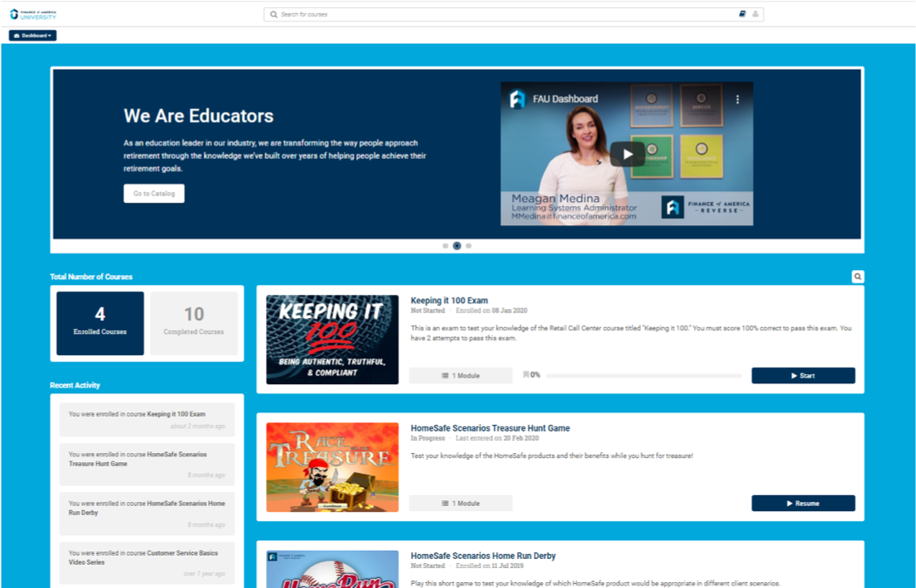Select the Enrolled Courses tab
916x588 pixels.
click(x=100, y=323)
